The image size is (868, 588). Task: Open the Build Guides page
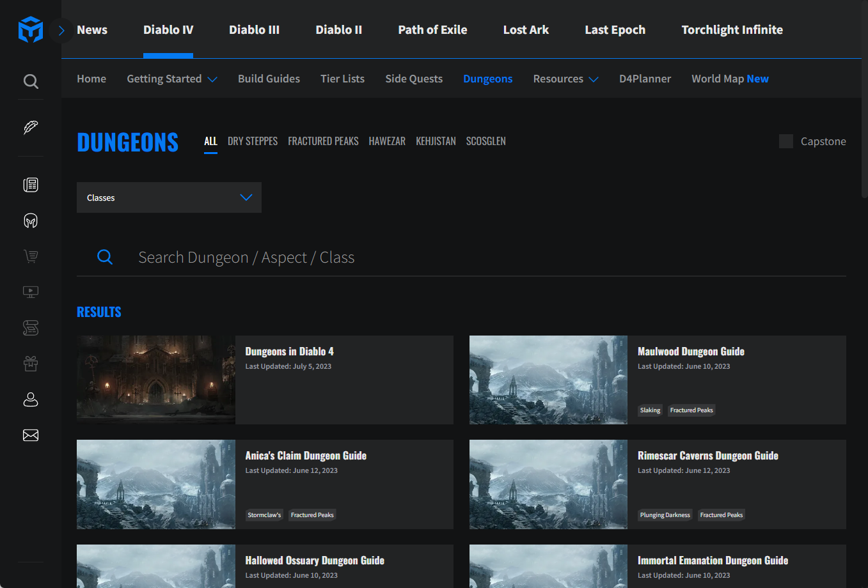pos(269,79)
